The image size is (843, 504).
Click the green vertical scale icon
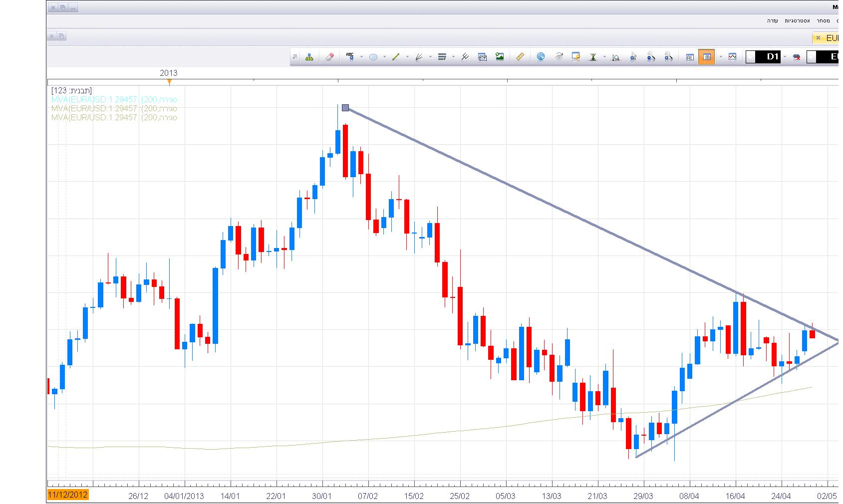[593, 57]
